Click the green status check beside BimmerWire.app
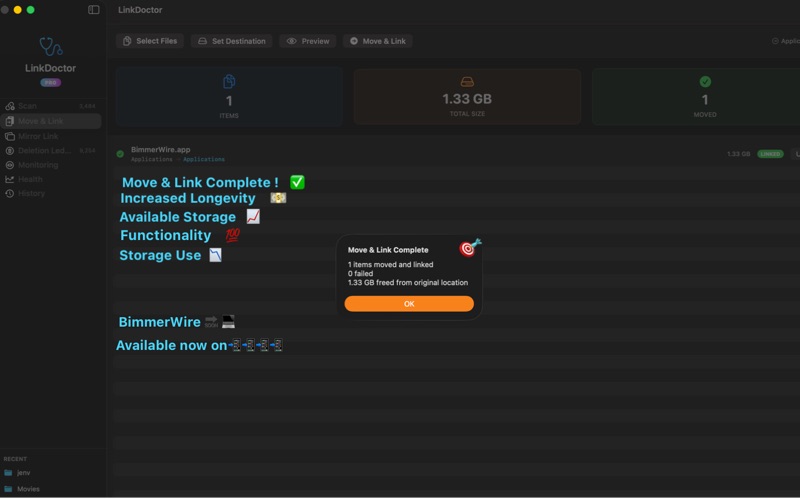The width and height of the screenshot is (800, 500). pos(120,154)
